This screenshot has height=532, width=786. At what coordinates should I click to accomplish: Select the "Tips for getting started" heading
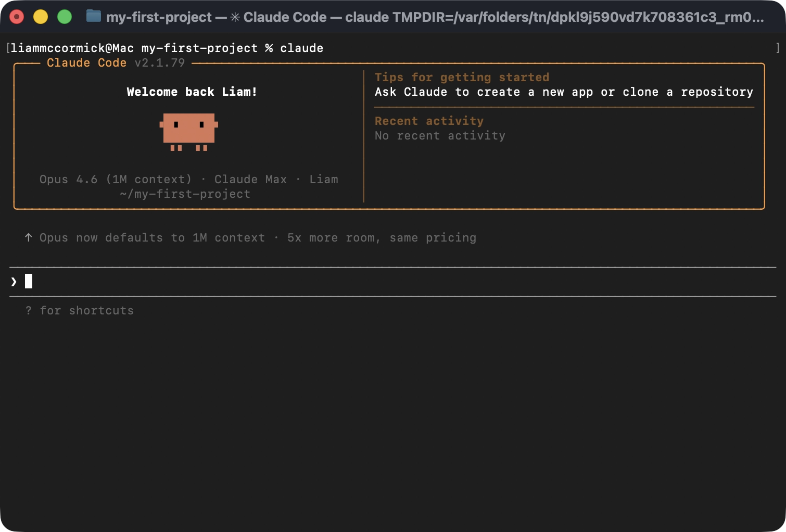pos(462,78)
